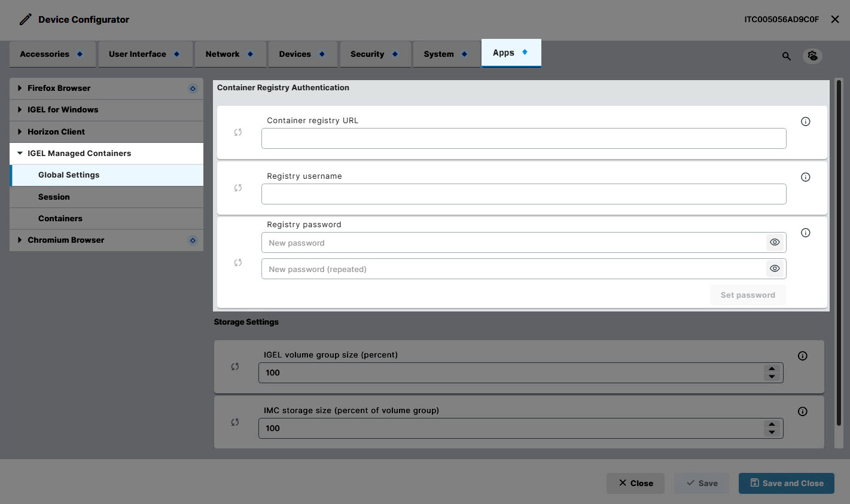Focus the Registry username field
Viewport: 850px width, 504px height.
tap(523, 194)
